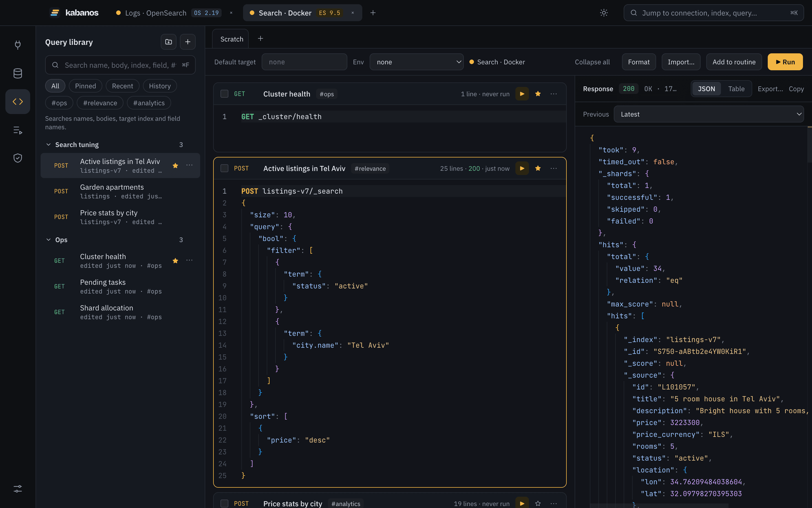Click the new folder icon in Query library

pos(168,42)
